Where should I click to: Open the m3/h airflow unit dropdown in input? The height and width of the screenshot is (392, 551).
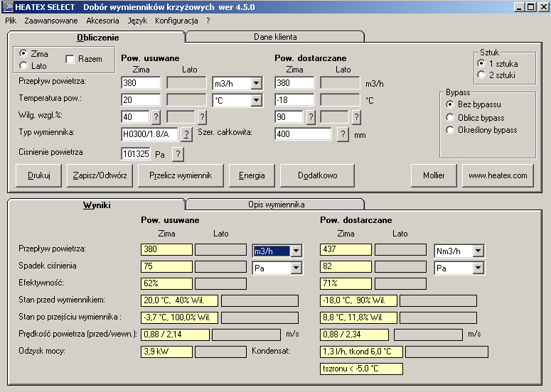tap(256, 84)
